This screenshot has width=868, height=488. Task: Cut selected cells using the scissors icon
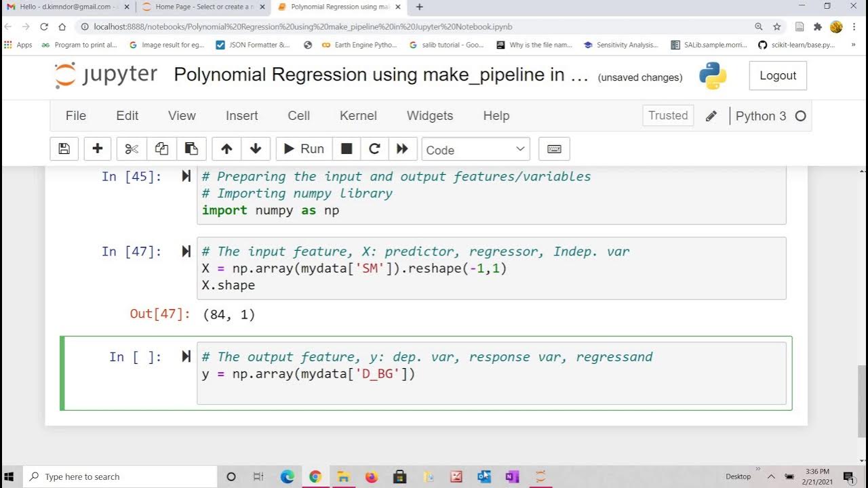pyautogui.click(x=132, y=149)
